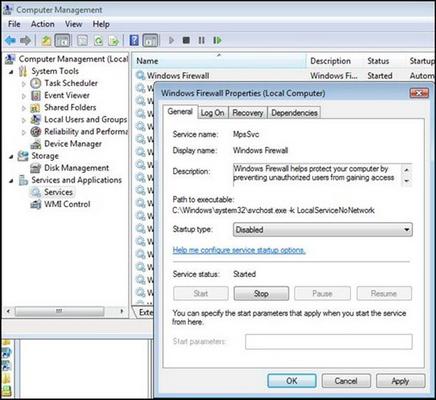Switch to the Recovery tab
Image resolution: width=436 pixels, height=400 pixels.
(x=248, y=113)
